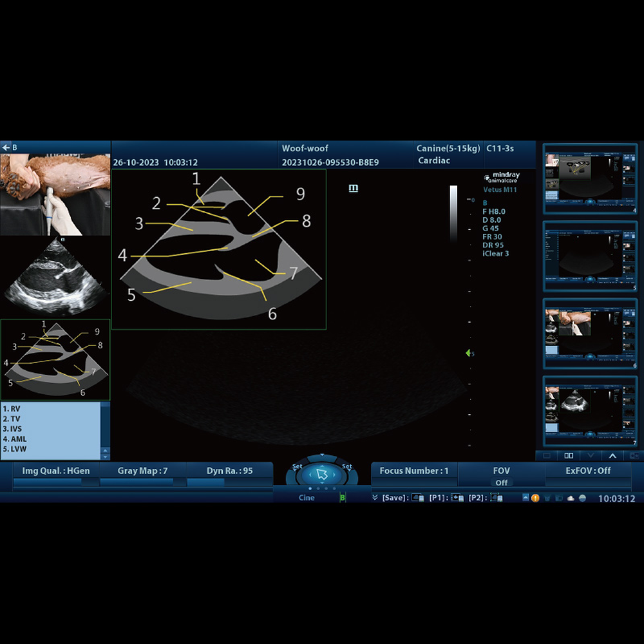Image resolution: width=644 pixels, height=644 pixels.
Task: Click the iClear 3 parameter
Action: (x=495, y=253)
